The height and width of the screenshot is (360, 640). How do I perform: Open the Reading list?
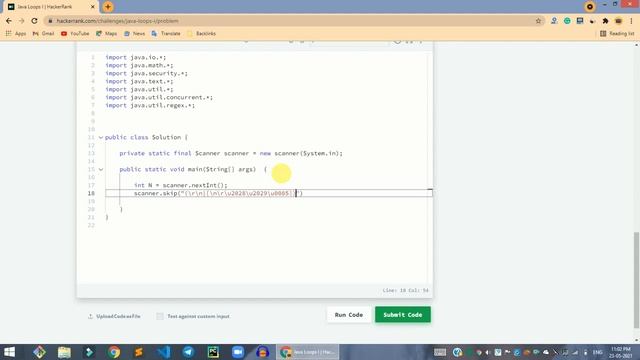617,33
